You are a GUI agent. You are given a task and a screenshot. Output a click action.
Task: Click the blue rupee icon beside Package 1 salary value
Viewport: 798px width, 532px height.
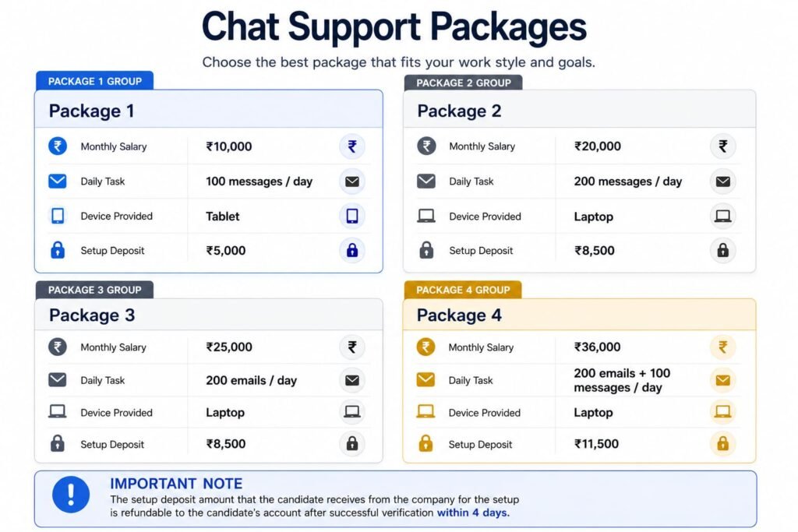[351, 146]
